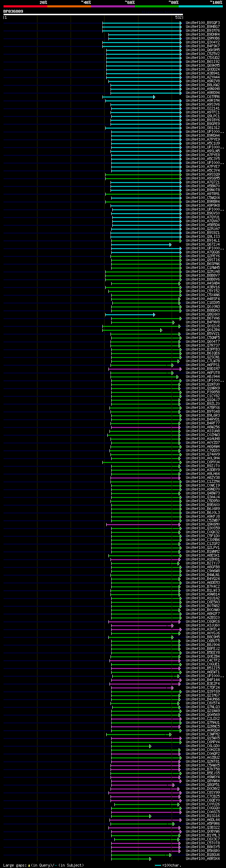Click hit label UniRef100_C5WQX4
The image size is (226, 868).
tap(203, 198)
